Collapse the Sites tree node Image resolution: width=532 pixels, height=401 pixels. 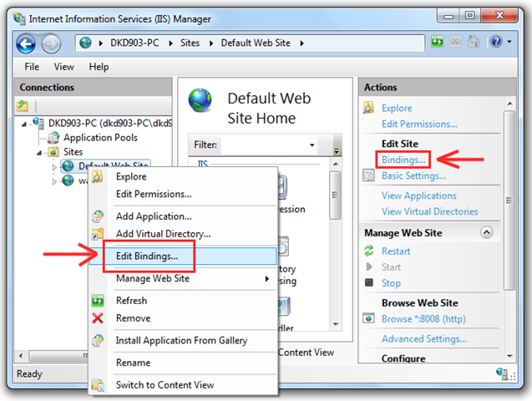point(39,153)
